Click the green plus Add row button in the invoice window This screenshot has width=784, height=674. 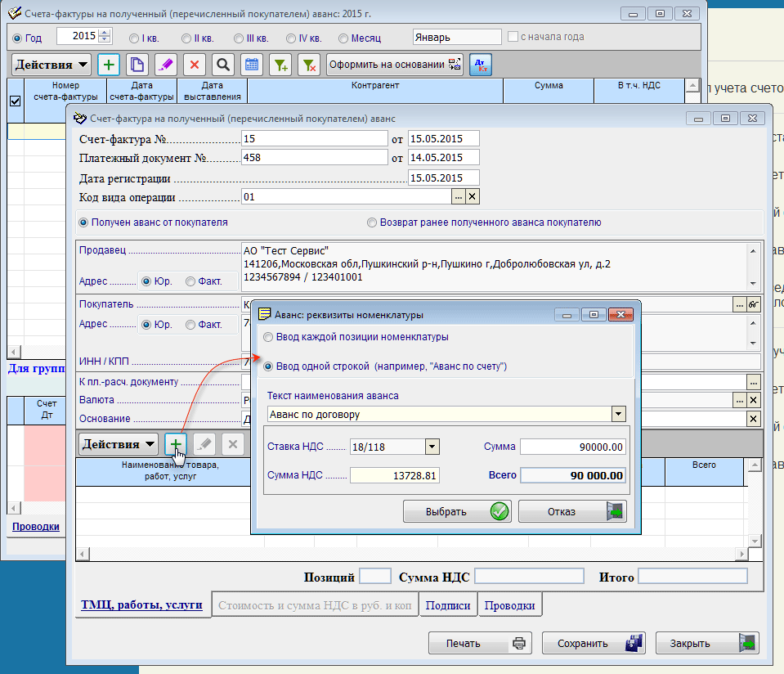click(176, 444)
